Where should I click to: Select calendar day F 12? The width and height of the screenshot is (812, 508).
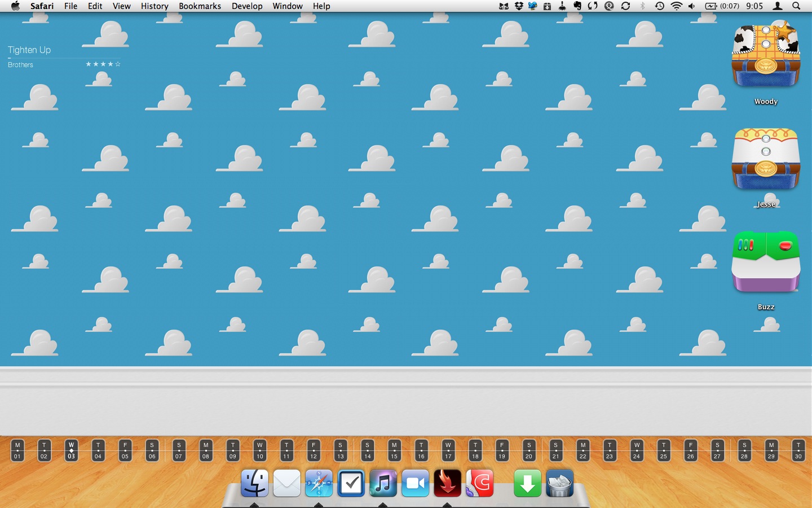(314, 450)
